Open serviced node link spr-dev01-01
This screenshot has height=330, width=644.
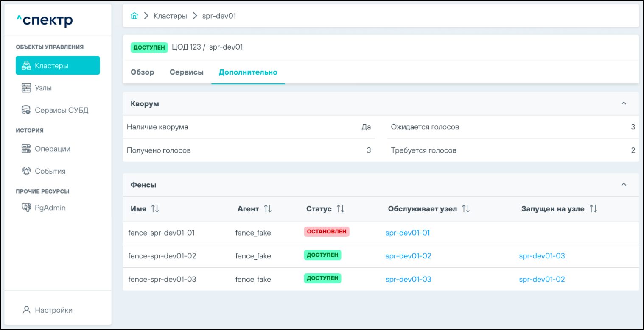tap(407, 233)
